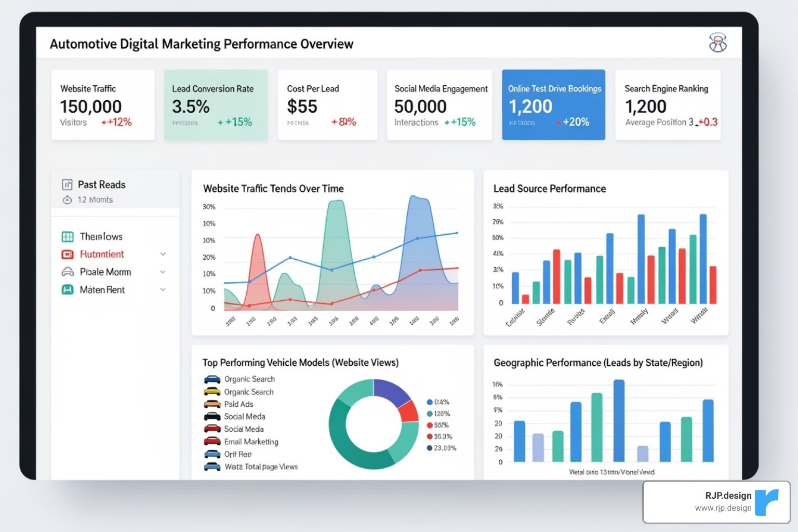
Task: Open the Theirflows sidebar item
Action: 101,236
